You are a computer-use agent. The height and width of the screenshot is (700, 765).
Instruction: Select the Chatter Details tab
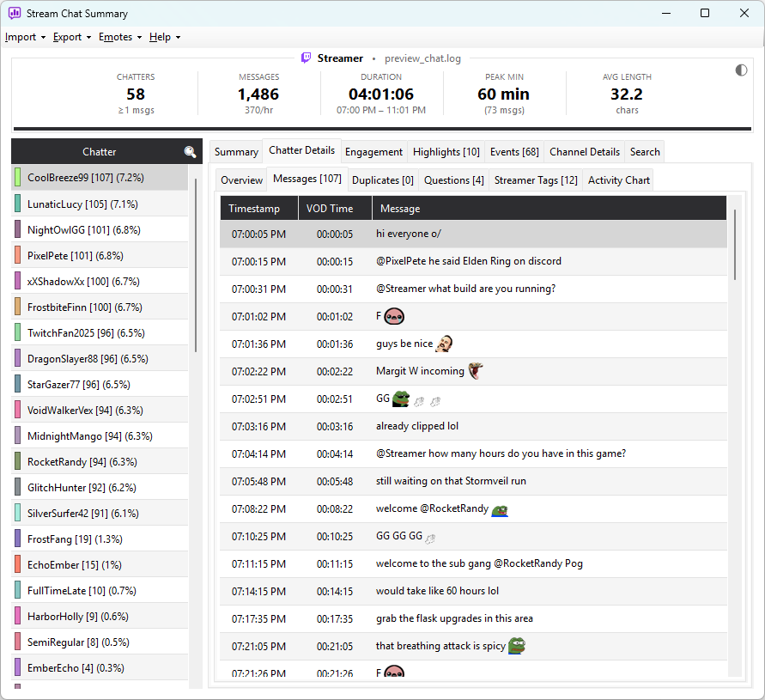[x=301, y=150]
